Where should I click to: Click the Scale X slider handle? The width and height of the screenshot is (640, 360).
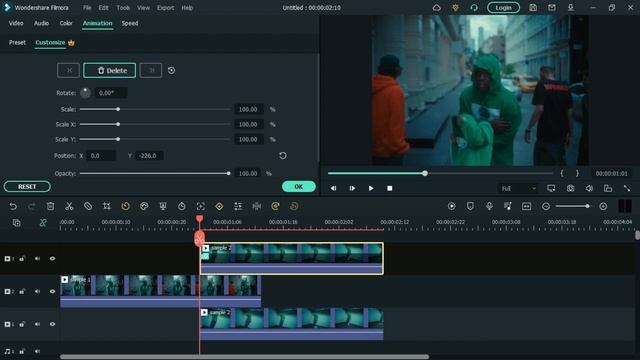[118, 124]
